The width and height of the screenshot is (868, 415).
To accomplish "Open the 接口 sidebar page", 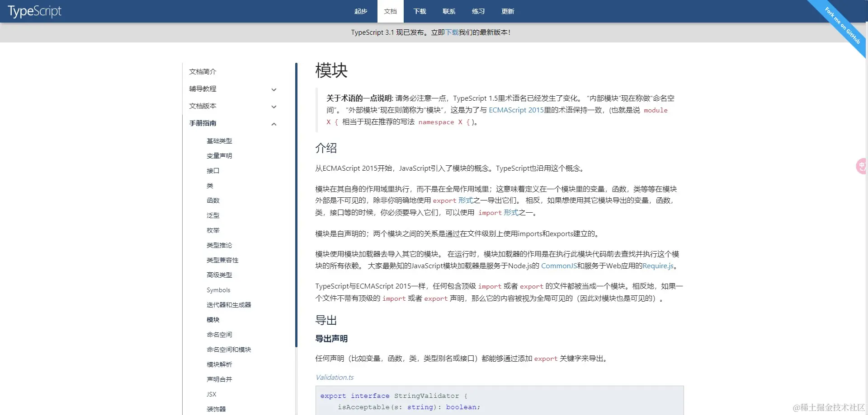I will point(213,171).
